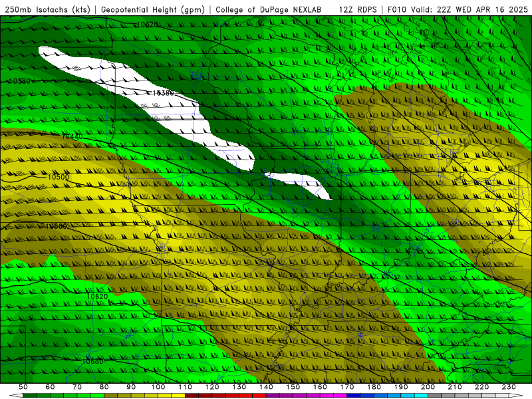This screenshot has width=532, height=399.
Task: Click the 110 value on the color scale
Action: click(x=185, y=387)
